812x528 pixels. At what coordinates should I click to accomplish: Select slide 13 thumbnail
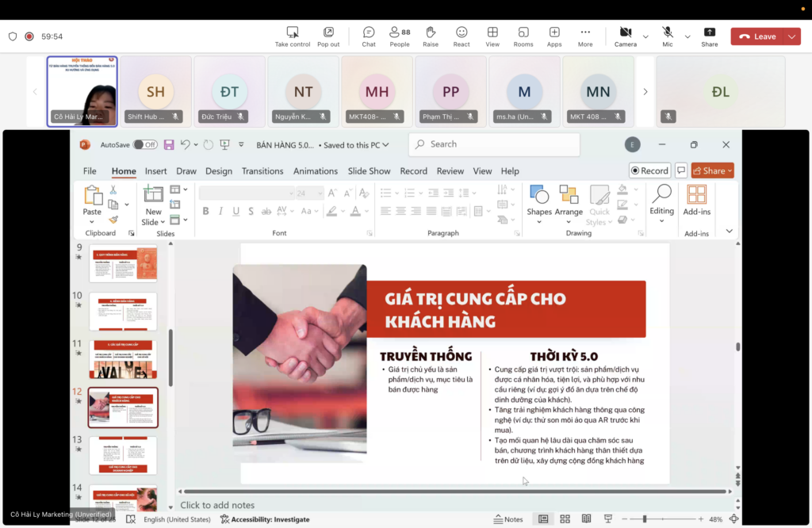(123, 455)
